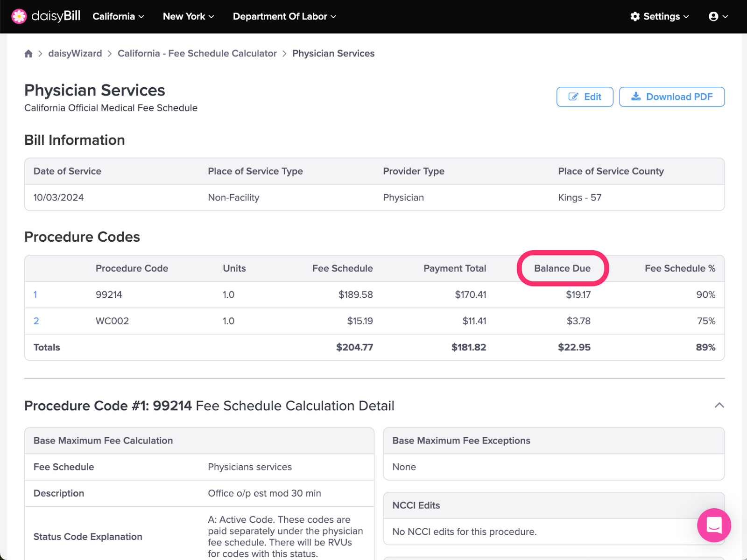Click the Fee Schedule % column header
747x560 pixels.
[680, 268]
